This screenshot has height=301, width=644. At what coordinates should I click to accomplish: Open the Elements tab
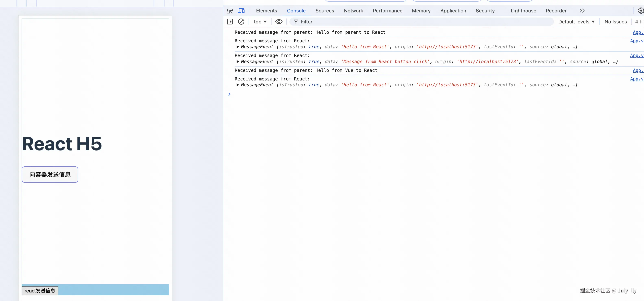[x=266, y=11]
